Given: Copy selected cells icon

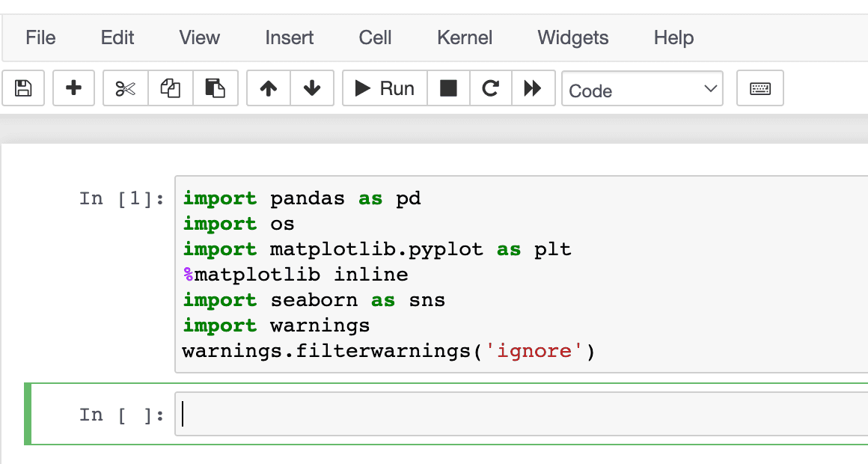Looking at the screenshot, I should tap(171, 89).
